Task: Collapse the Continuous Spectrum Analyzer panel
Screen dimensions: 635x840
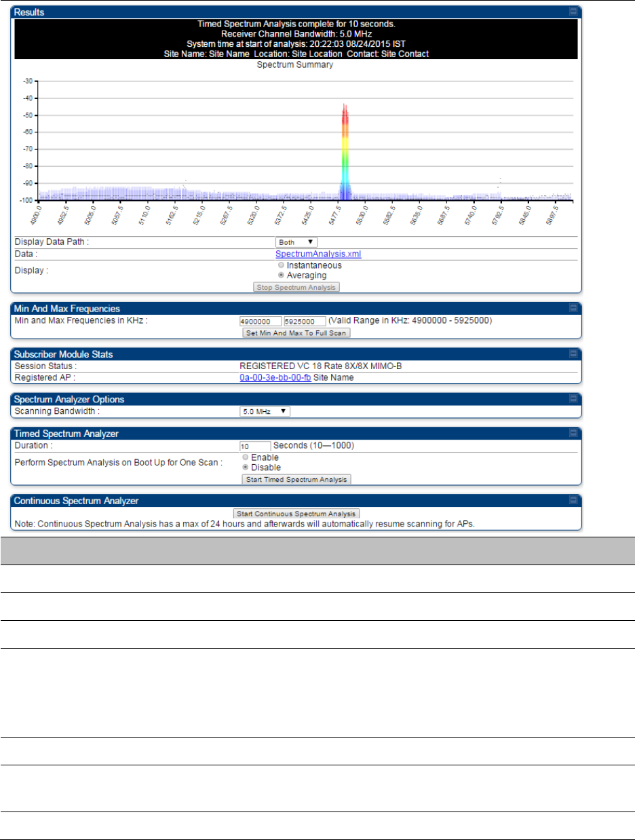Action: pyautogui.click(x=573, y=501)
